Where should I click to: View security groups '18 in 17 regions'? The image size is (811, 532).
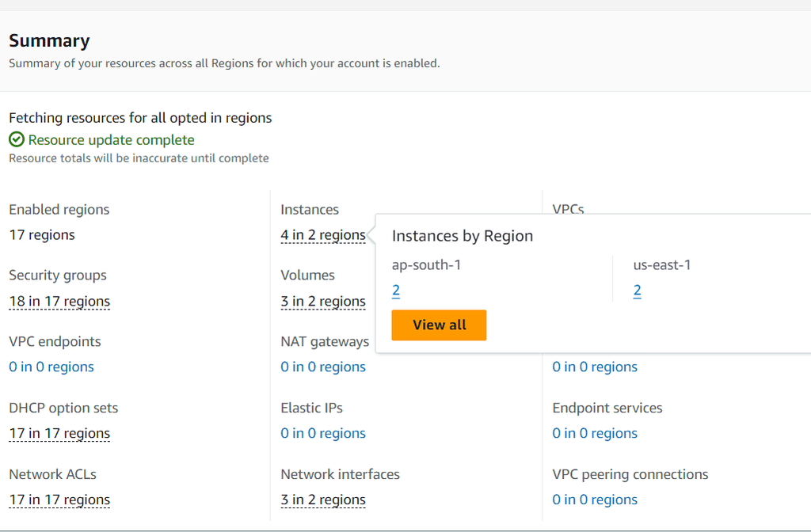[59, 301]
